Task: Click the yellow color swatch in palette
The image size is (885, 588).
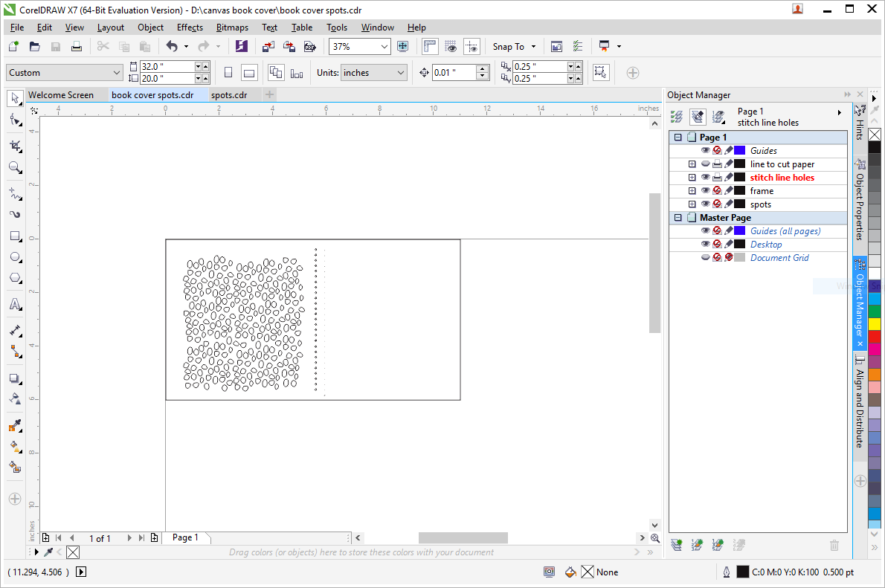Action: tap(875, 324)
